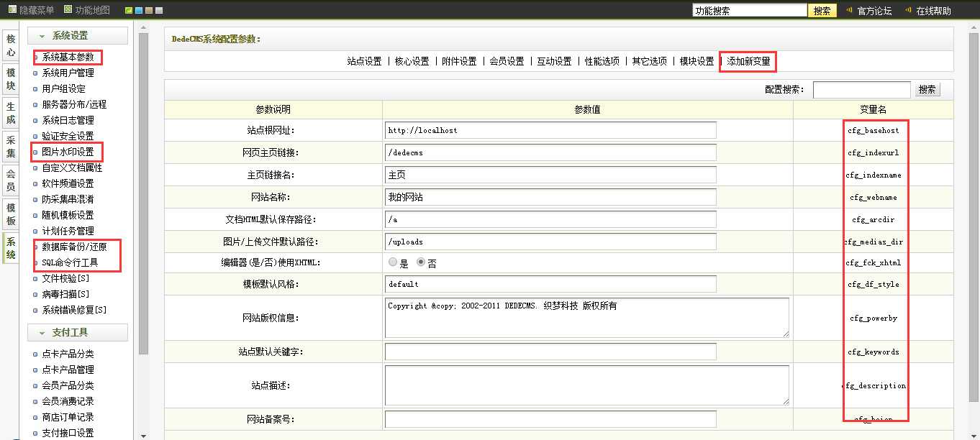980x440 pixels.
Task: Switch to the 模板 vertical tab
Action: [11, 215]
